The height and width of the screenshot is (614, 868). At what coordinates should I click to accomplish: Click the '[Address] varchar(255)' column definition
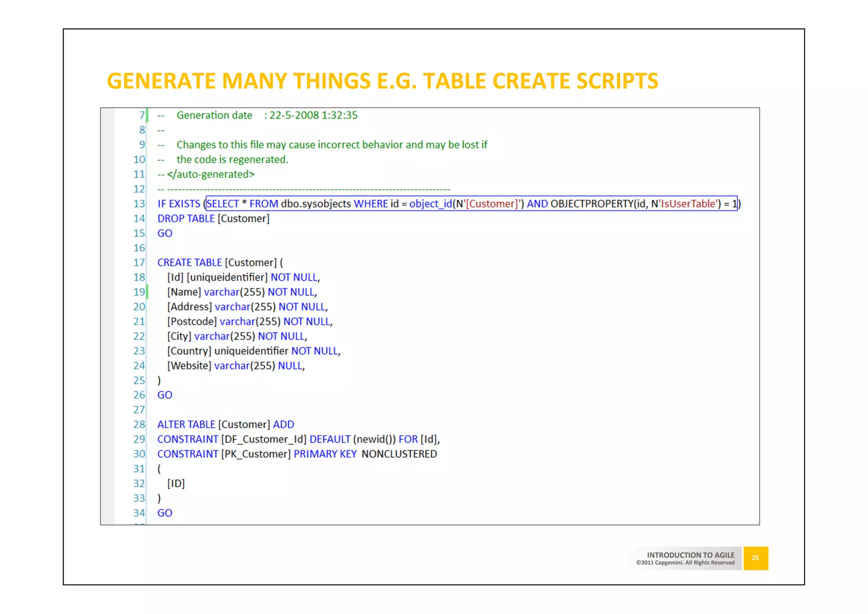click(x=248, y=307)
